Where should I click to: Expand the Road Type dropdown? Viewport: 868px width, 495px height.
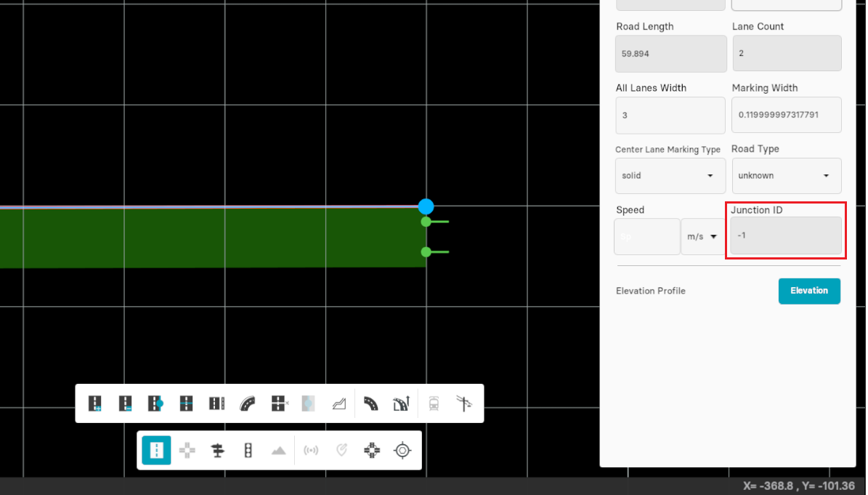click(786, 176)
